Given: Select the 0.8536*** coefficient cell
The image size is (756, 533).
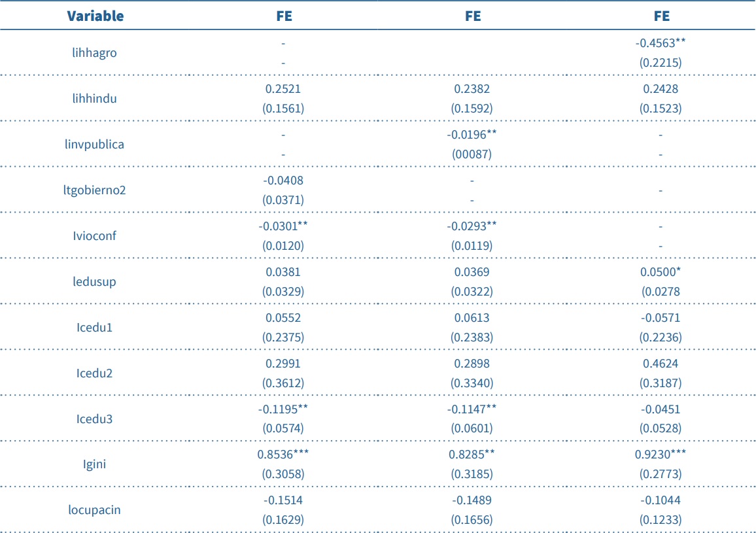Looking at the screenshot, I should (x=283, y=455).
